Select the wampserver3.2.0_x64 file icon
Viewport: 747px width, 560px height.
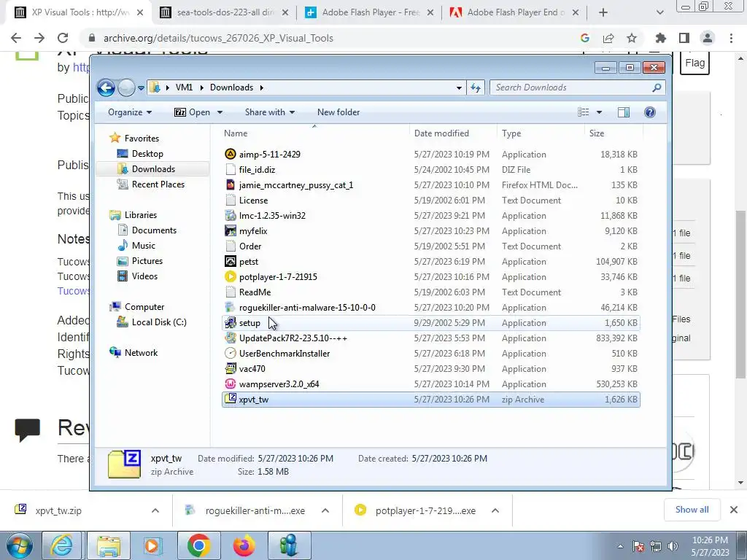tap(230, 384)
